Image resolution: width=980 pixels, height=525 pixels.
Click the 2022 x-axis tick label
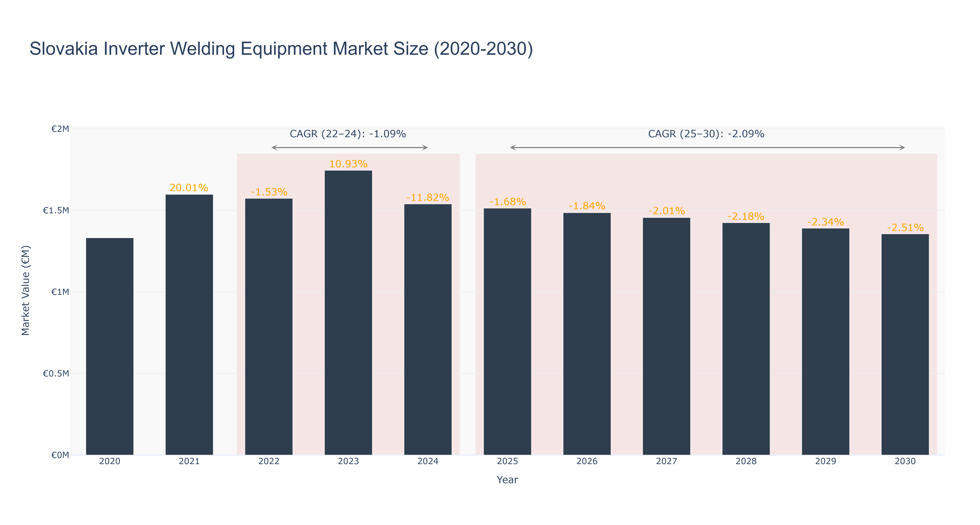tap(269, 461)
